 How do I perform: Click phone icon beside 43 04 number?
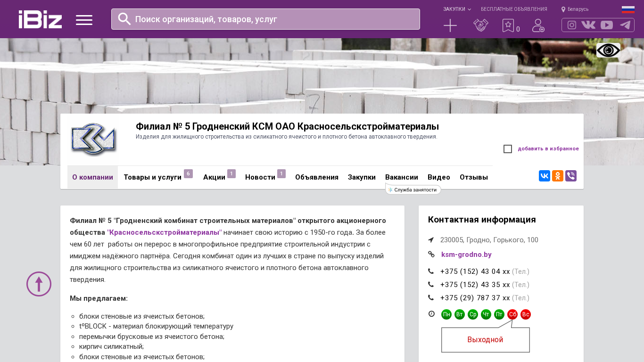[x=431, y=271]
